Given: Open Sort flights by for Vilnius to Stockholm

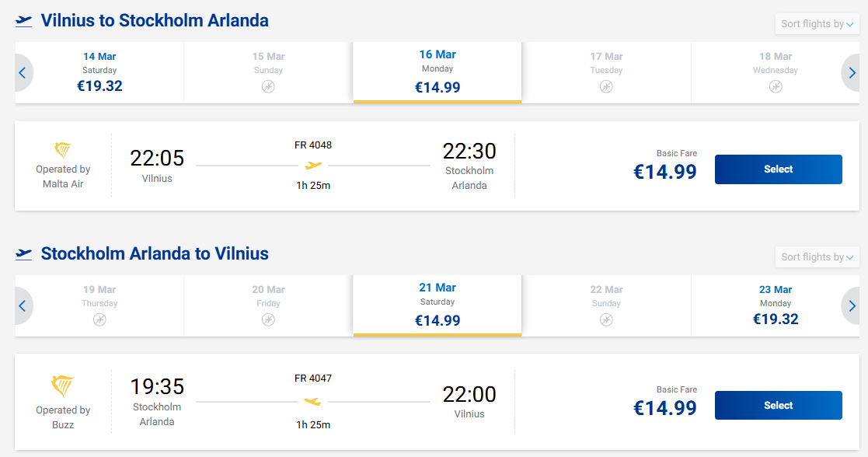Looking at the screenshot, I should click(817, 24).
